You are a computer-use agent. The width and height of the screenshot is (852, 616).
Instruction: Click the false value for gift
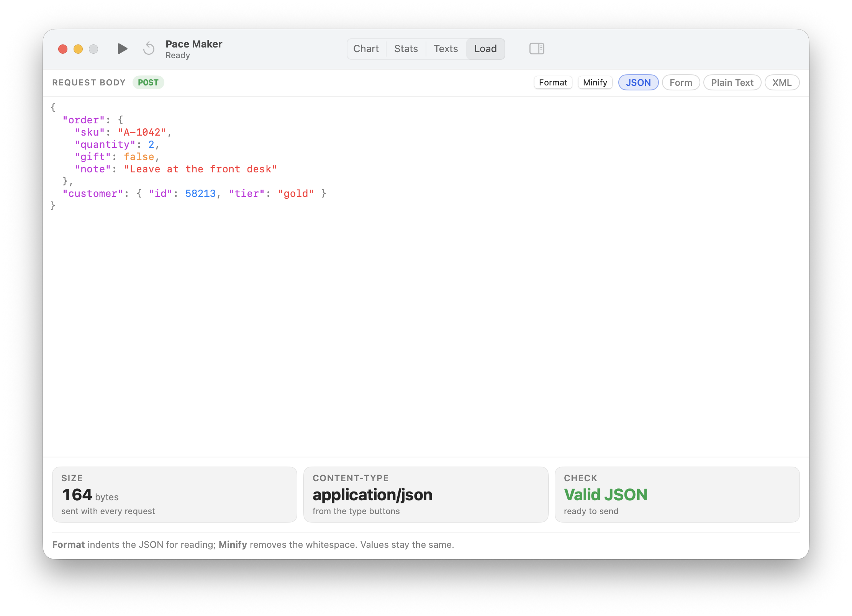point(139,157)
